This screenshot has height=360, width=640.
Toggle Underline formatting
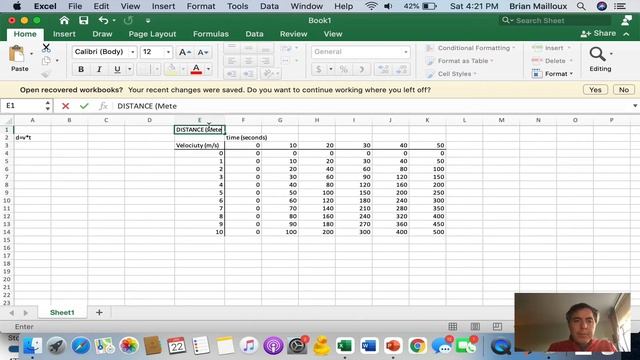[117, 69]
